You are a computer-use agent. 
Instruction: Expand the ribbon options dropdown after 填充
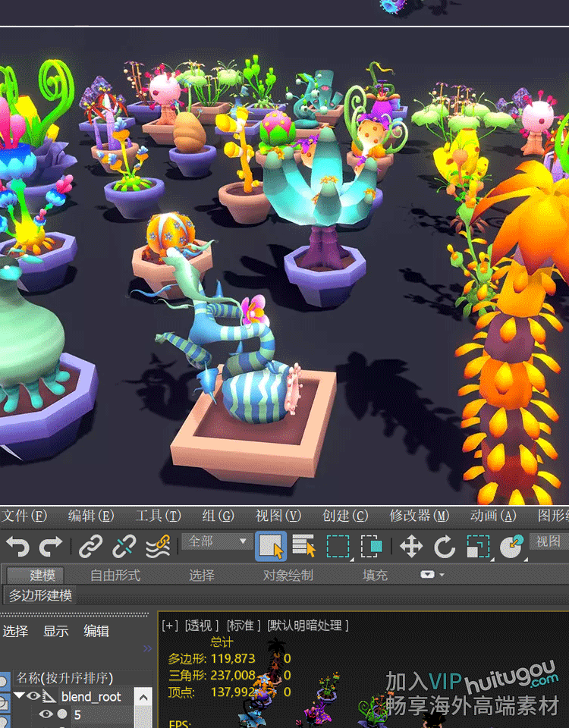coord(432,575)
